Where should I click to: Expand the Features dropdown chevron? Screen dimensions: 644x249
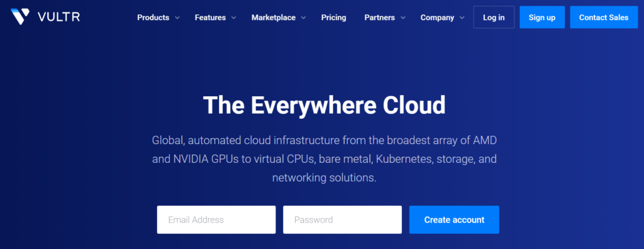(x=233, y=18)
